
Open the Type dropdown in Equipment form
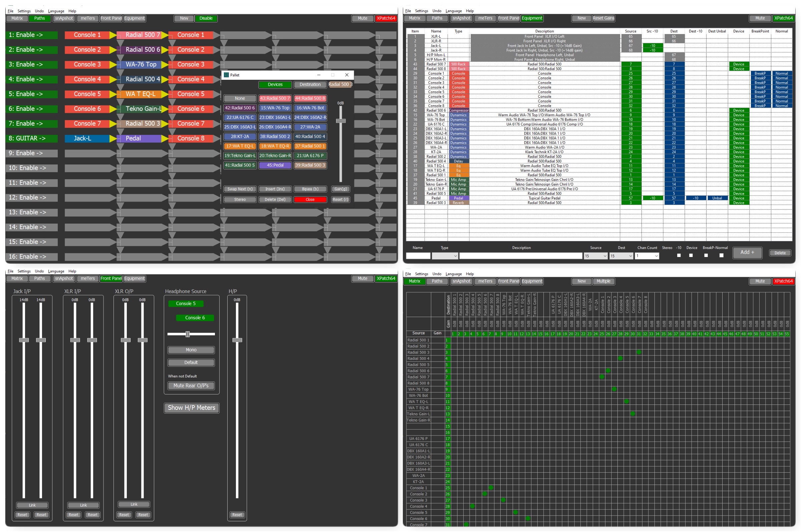[x=445, y=256]
